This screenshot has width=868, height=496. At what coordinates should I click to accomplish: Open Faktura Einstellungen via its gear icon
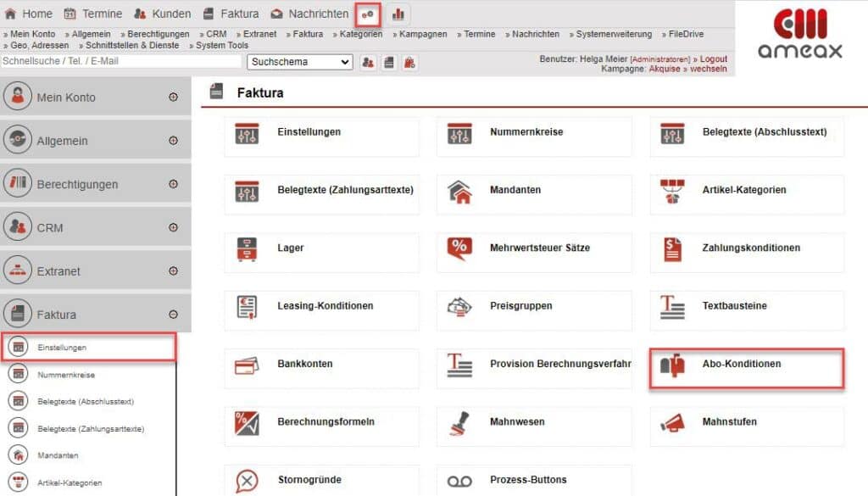[247, 135]
